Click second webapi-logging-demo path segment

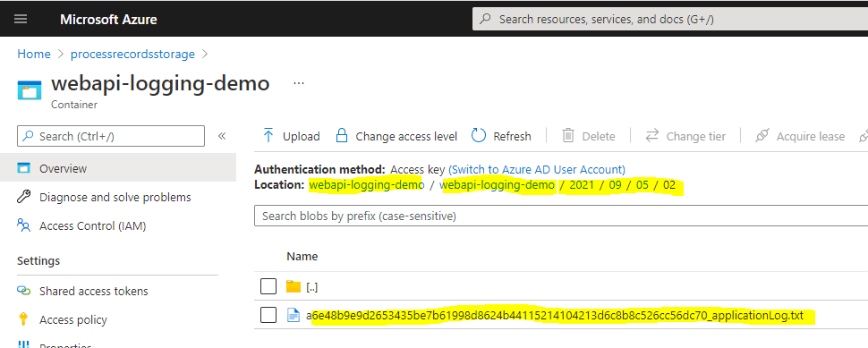click(498, 185)
